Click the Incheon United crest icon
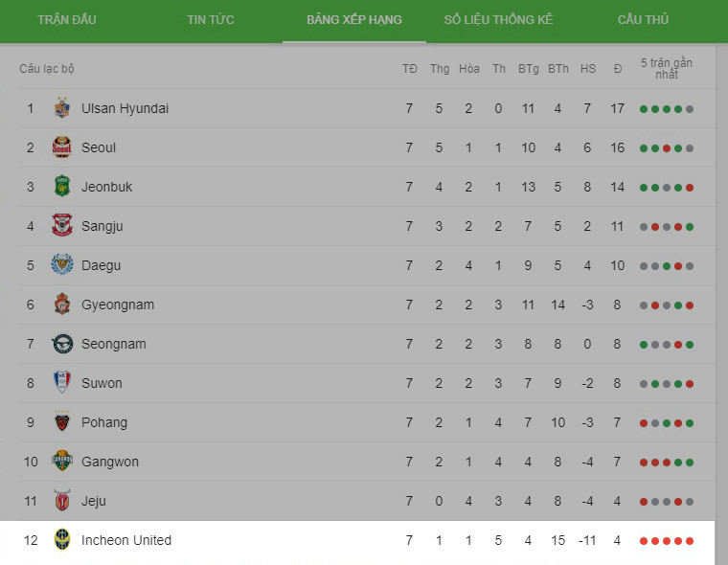This screenshot has width=728, height=565. 62,540
